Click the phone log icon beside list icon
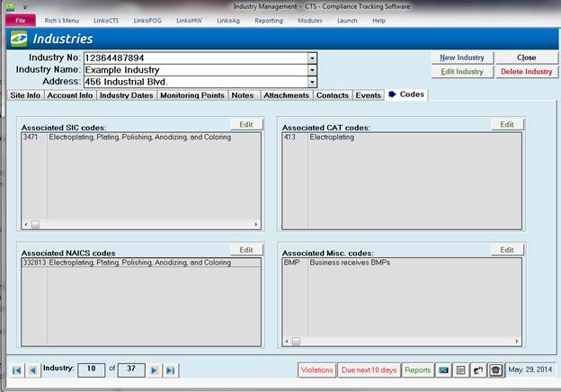 point(476,370)
